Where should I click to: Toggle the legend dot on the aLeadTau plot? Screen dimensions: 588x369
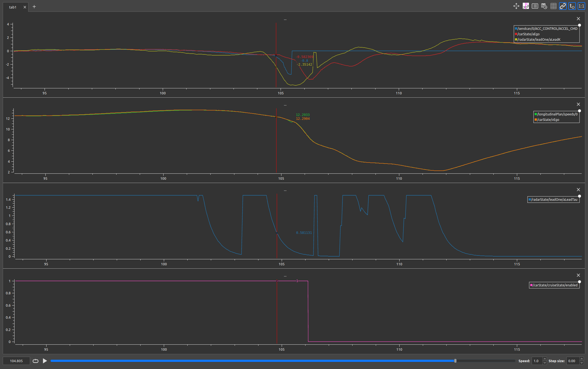coord(580,196)
